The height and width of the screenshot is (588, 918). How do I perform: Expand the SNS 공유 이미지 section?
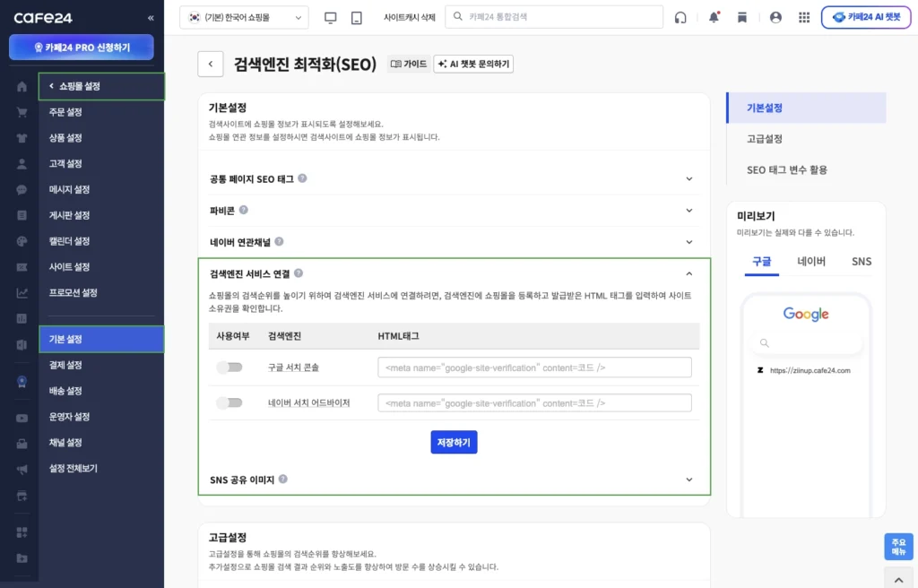pyautogui.click(x=454, y=480)
